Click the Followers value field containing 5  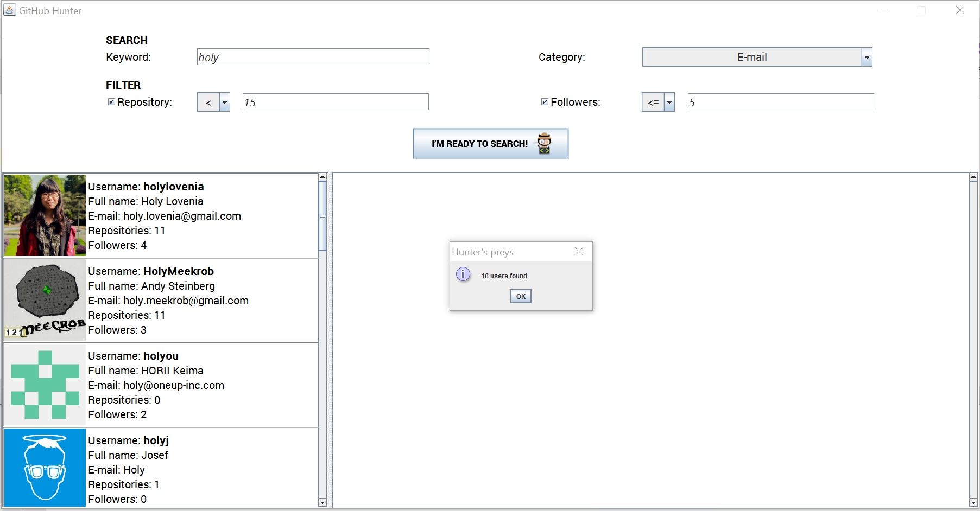click(x=781, y=102)
